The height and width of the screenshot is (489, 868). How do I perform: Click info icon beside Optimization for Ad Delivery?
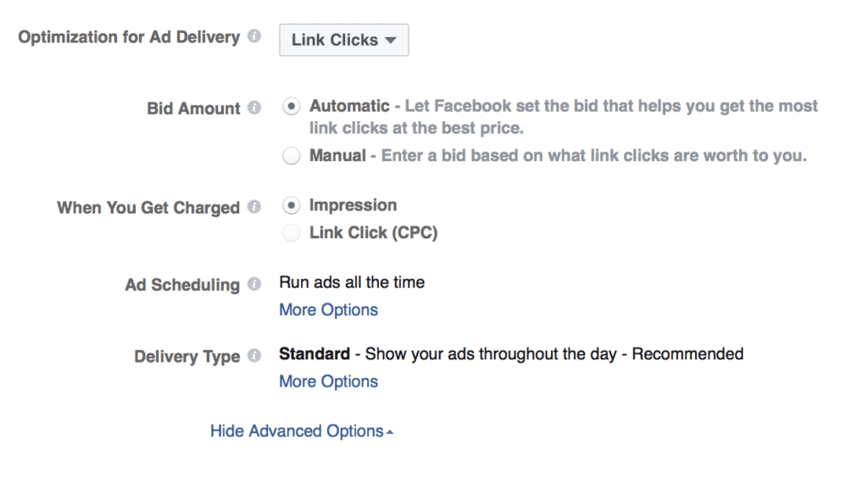coord(254,38)
